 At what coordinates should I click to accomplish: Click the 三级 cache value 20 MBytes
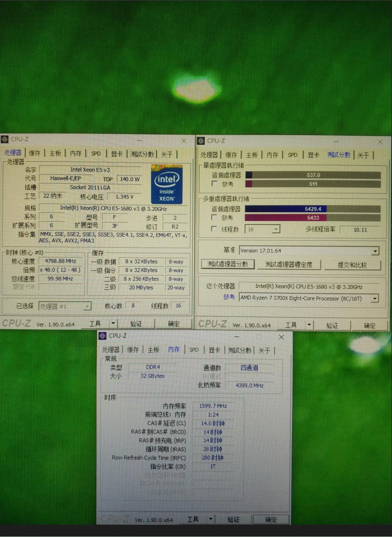[x=141, y=287]
